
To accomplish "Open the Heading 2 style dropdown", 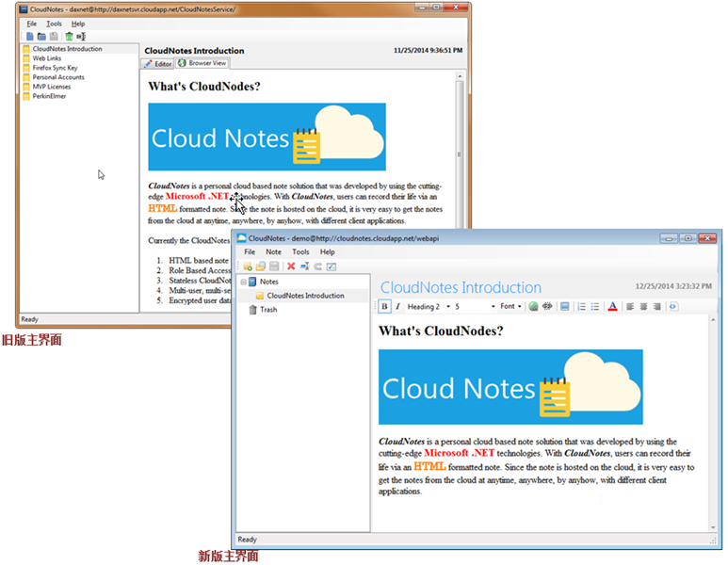I will tap(429, 306).
